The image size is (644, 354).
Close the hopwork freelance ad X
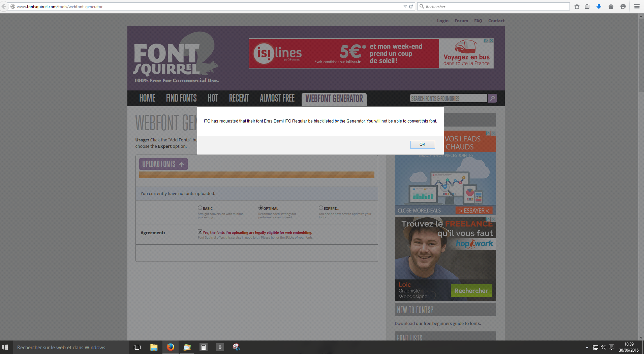(493, 219)
